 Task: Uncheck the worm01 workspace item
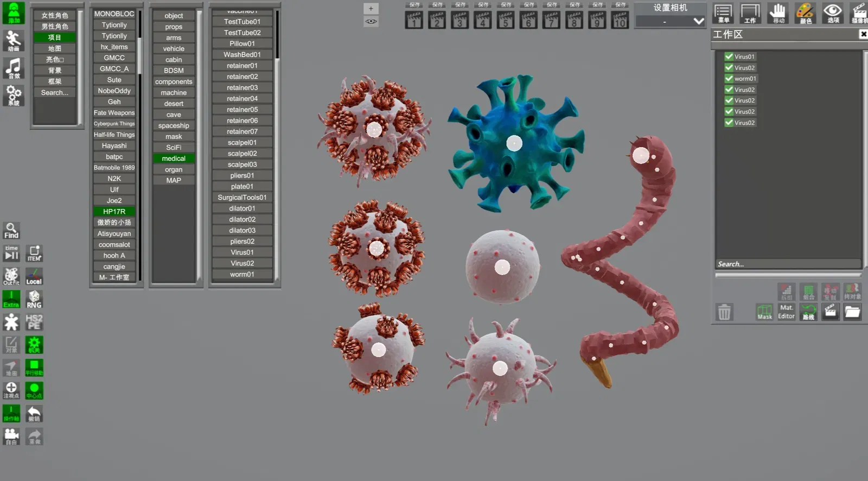coord(729,79)
